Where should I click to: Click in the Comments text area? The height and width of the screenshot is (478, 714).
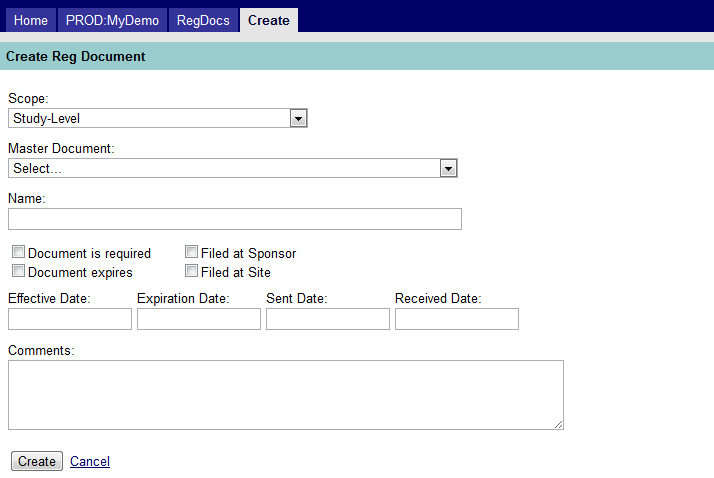285,395
